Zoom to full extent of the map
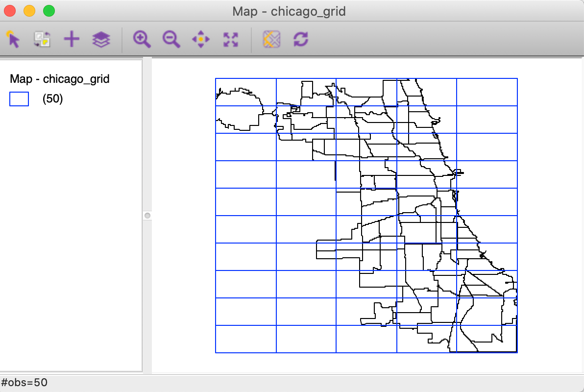Viewport: 584px width, 392px height. (231, 38)
